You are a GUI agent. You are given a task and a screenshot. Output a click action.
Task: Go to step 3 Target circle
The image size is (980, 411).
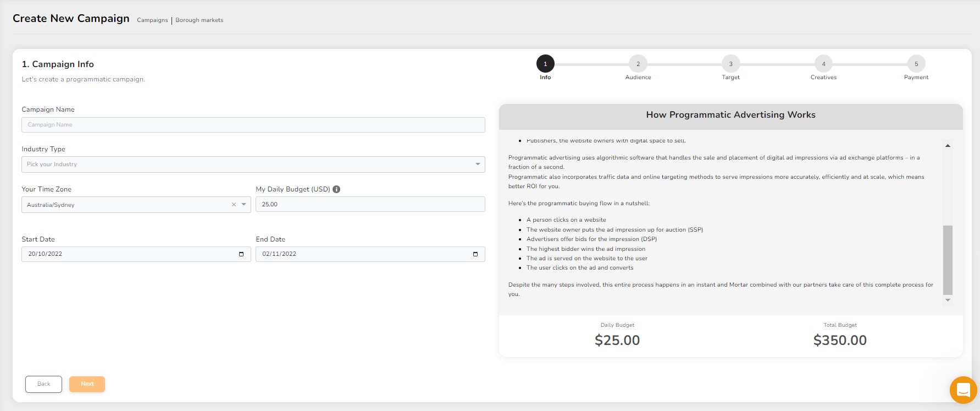[730, 64]
